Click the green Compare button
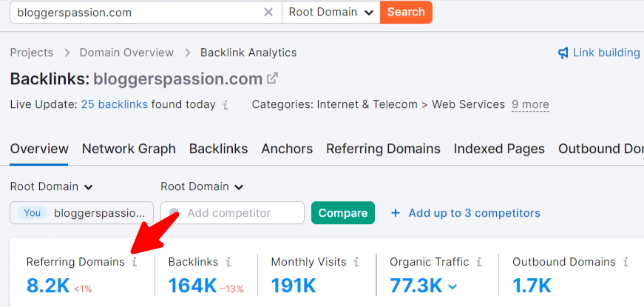Viewport: 644px width, 307px height. tap(343, 213)
